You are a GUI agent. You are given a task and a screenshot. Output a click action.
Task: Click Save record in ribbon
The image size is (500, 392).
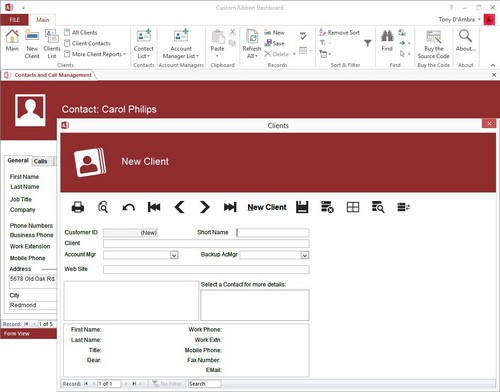coord(274,43)
